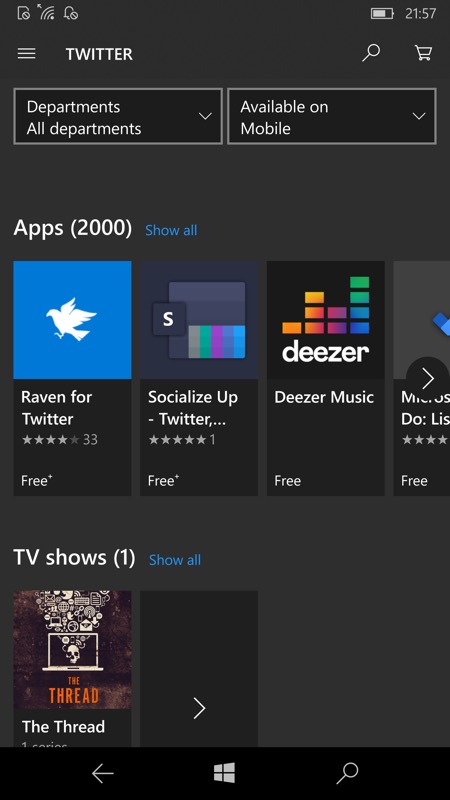Viewport: 450px width, 800px height.
Task: Tap the Windows Back navigation button
Action: pos(103,774)
